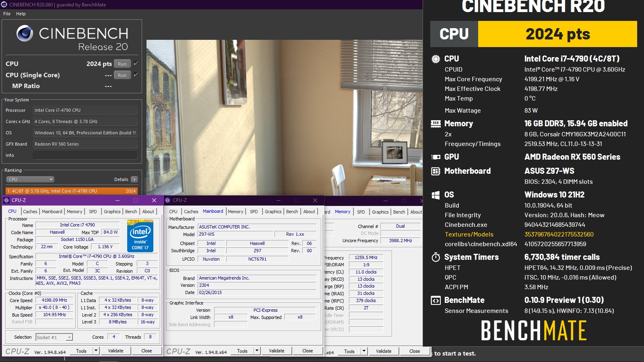Screen dimensions: 644x362
Task: Click Validate in Mainboard CPU-Z window
Action: 277,351
